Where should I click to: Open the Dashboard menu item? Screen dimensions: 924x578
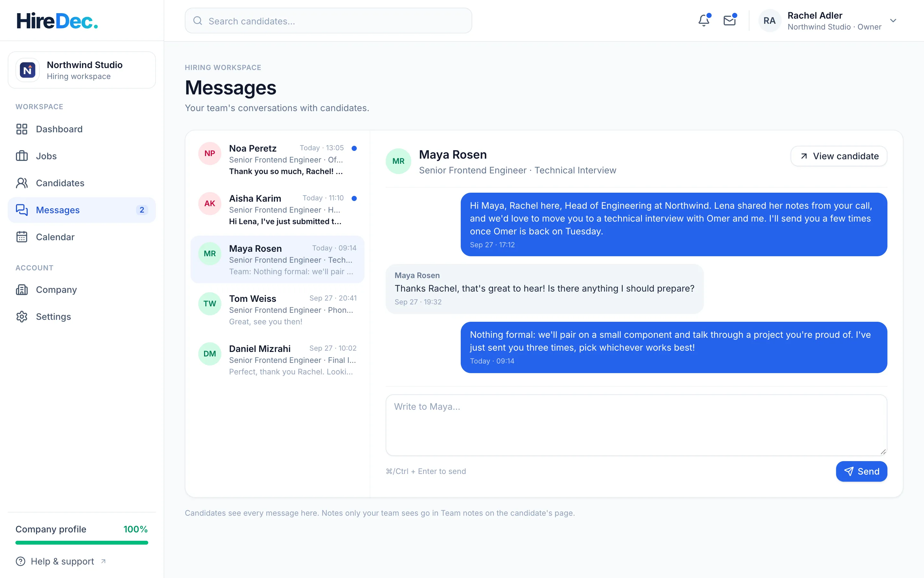coord(82,129)
